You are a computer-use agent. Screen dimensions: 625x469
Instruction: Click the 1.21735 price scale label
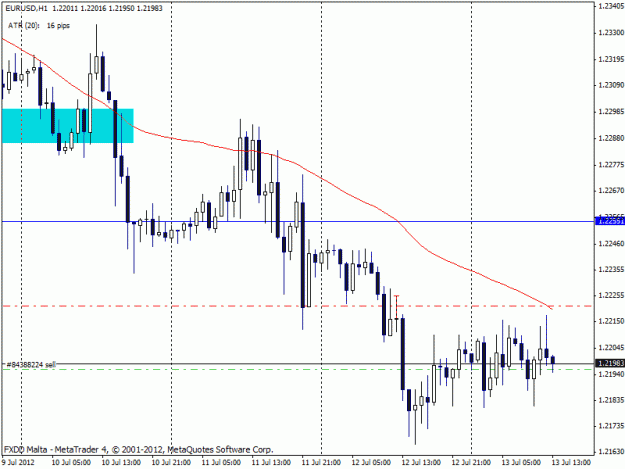(x=611, y=426)
